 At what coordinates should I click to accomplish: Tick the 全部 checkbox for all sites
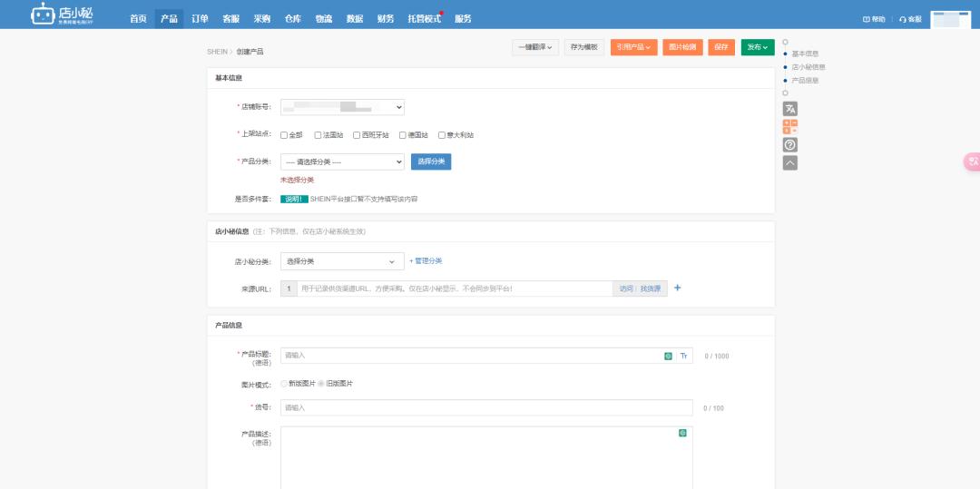click(284, 135)
